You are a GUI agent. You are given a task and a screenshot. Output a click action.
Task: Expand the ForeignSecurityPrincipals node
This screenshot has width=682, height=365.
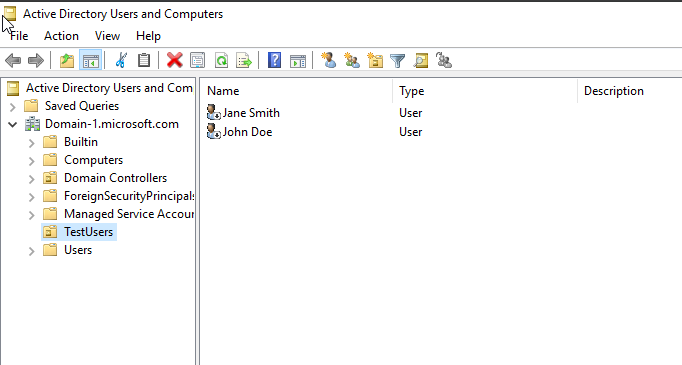[x=31, y=197]
